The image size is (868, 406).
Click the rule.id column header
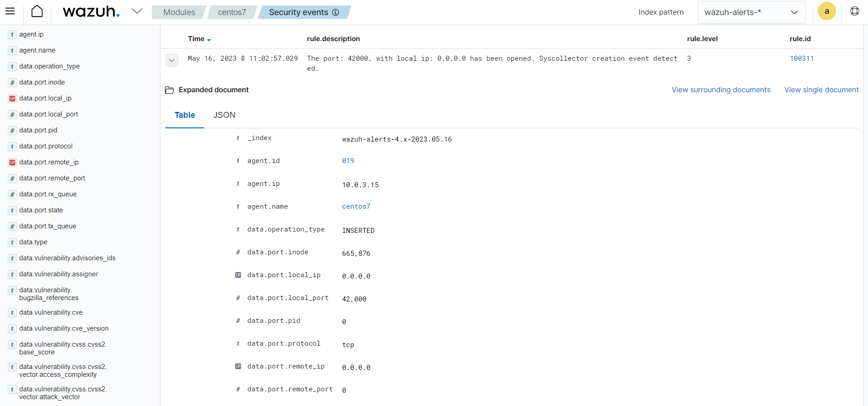pos(800,39)
